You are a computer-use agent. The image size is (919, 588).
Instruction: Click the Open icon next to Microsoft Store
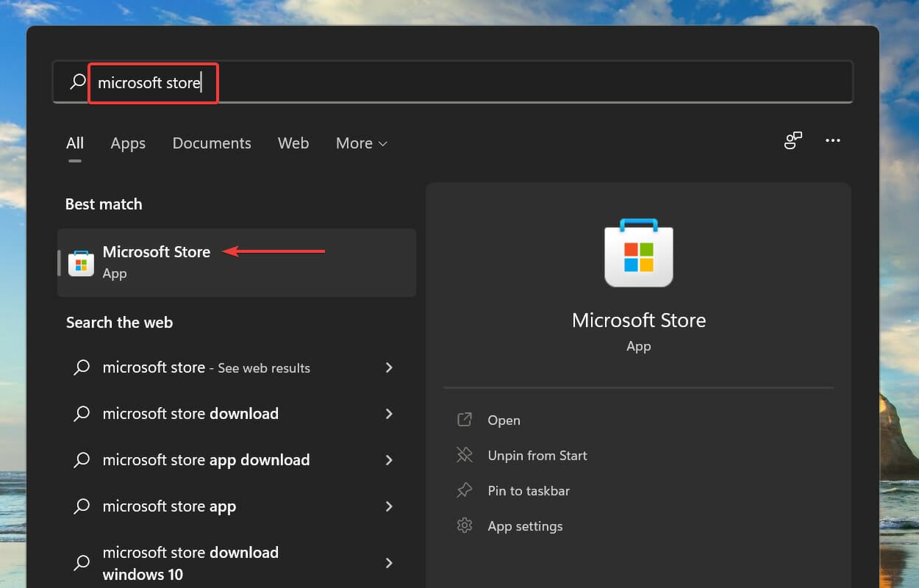click(x=465, y=419)
